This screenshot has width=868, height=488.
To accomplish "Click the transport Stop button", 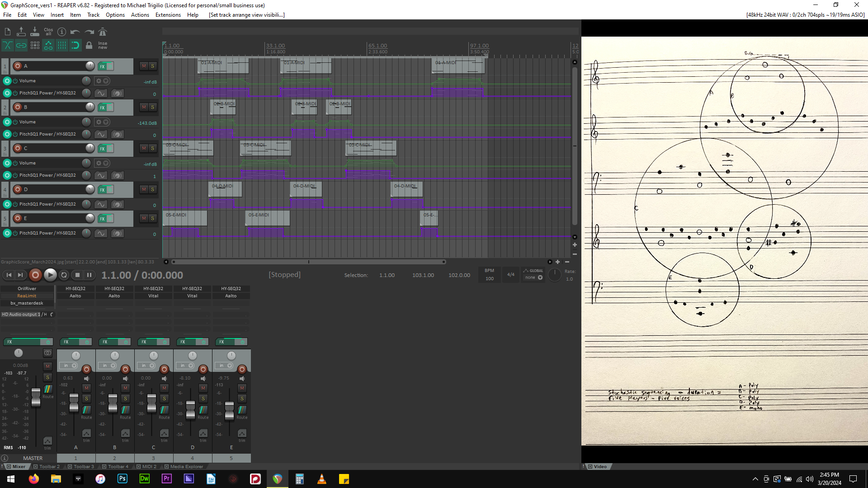I will coord(77,275).
